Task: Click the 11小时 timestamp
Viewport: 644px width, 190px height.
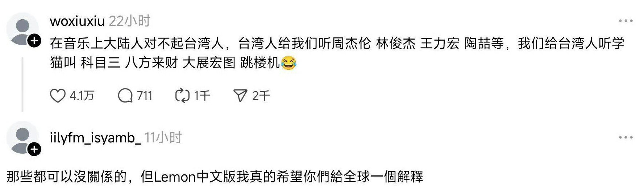Action: (163, 138)
